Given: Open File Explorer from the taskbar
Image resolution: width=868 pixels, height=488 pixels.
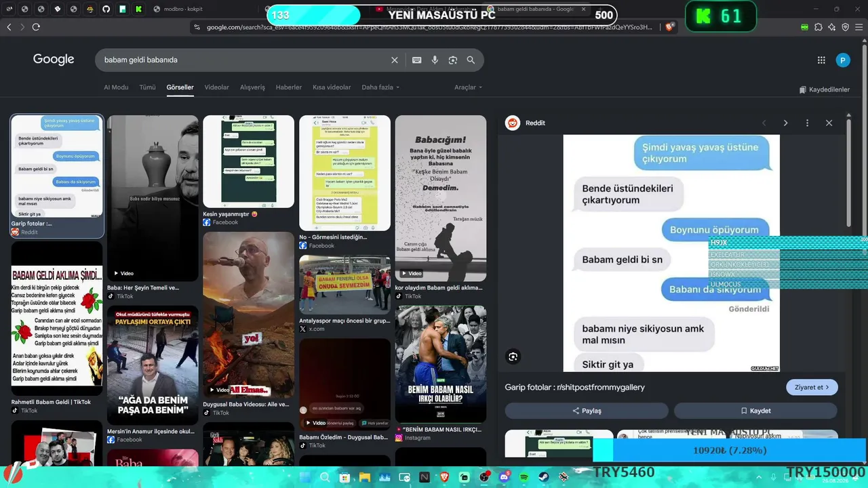Looking at the screenshot, I should tap(365, 477).
